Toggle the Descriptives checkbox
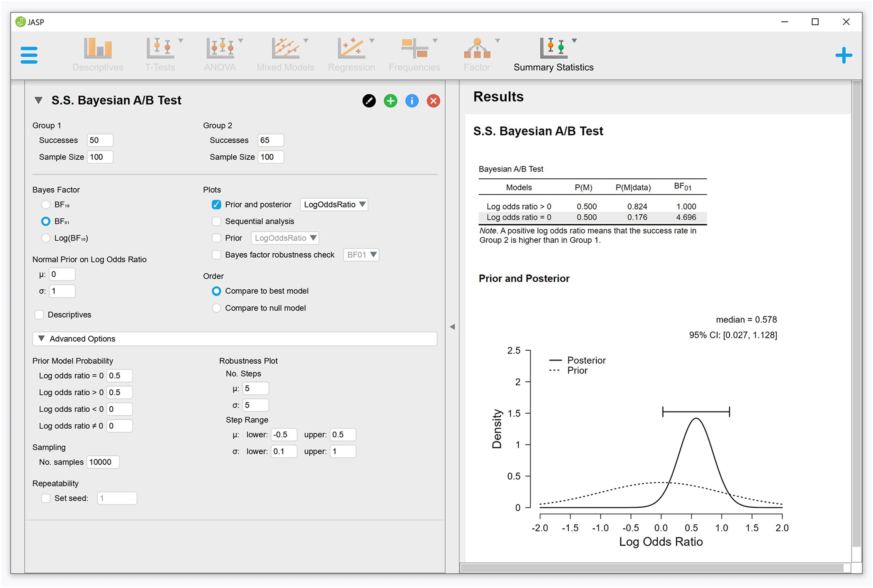The image size is (873, 588). click(x=39, y=315)
